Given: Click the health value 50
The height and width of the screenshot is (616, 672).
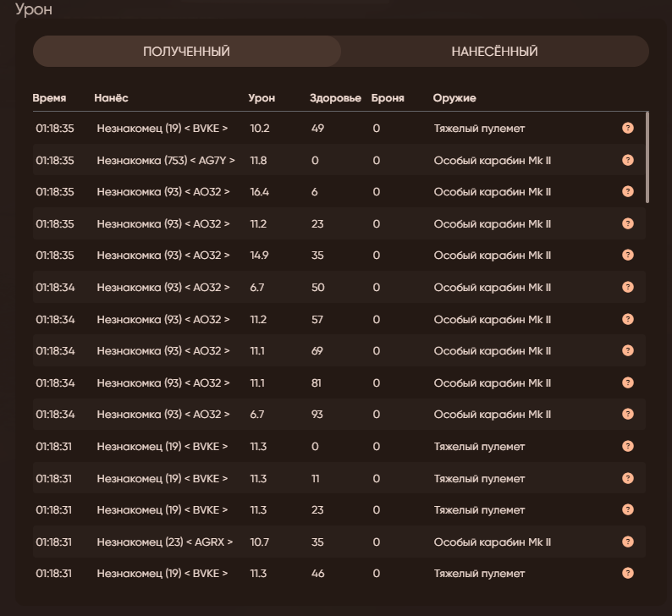Looking at the screenshot, I should click(x=318, y=288).
